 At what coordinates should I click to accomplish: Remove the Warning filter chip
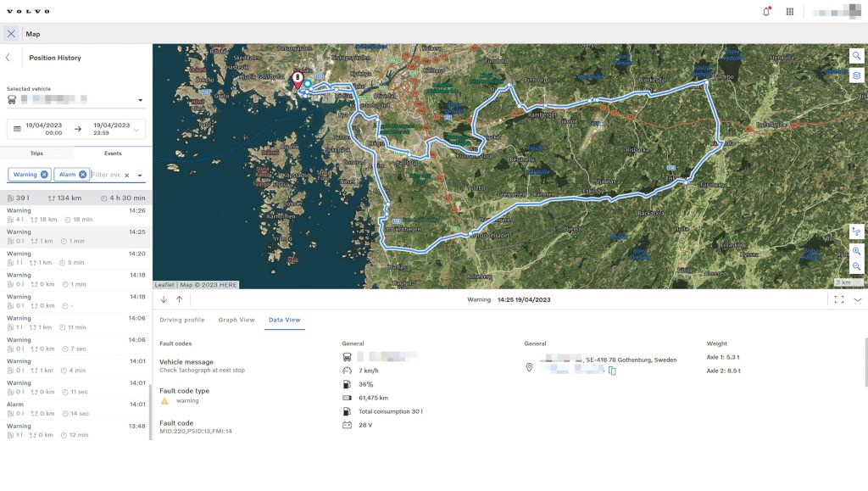44,175
